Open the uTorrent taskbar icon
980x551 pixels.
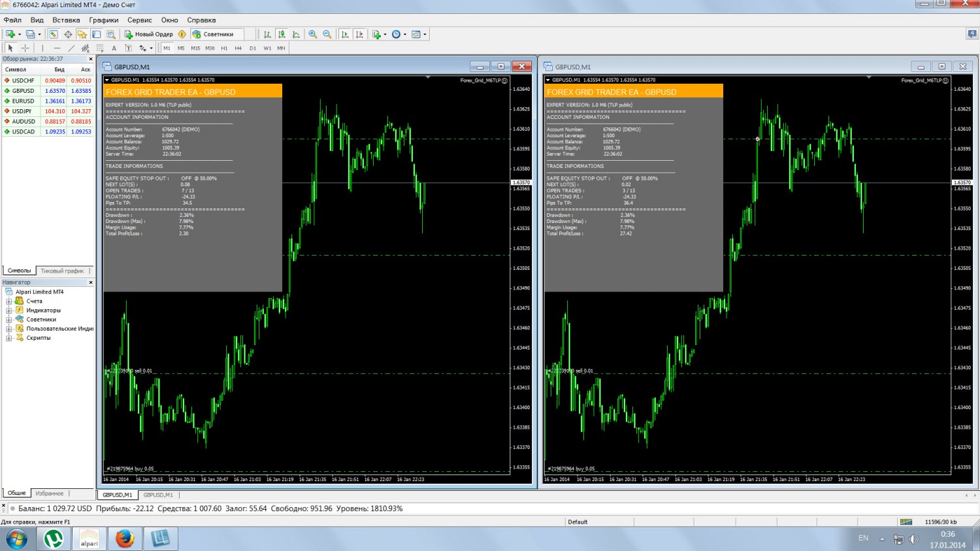click(54, 539)
